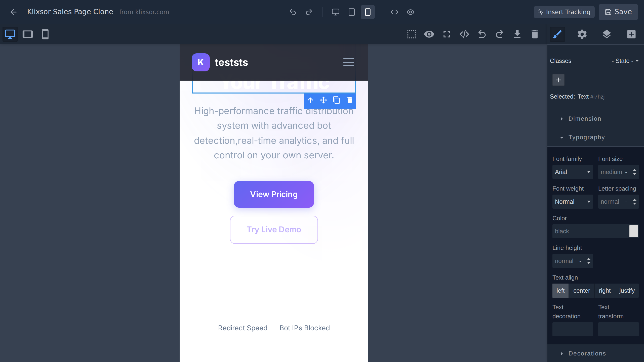Toggle the preview eye icon
Image resolution: width=644 pixels, height=362 pixels.
(x=410, y=12)
